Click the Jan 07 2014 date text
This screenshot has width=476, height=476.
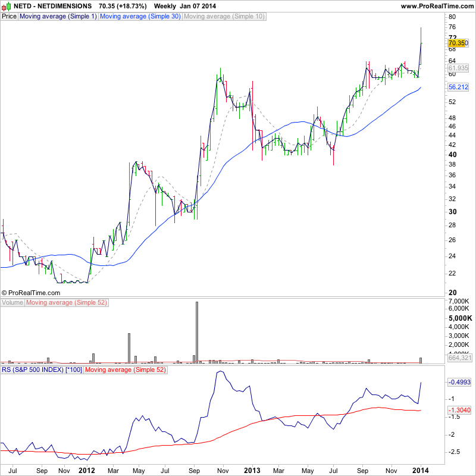[x=198, y=6]
